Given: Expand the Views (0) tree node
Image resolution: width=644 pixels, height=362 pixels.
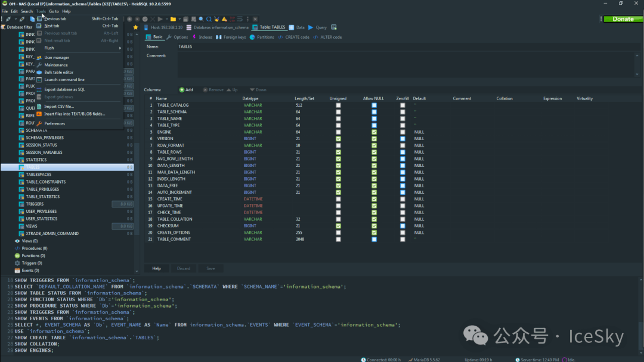Looking at the screenshot, I should tap(30, 241).
